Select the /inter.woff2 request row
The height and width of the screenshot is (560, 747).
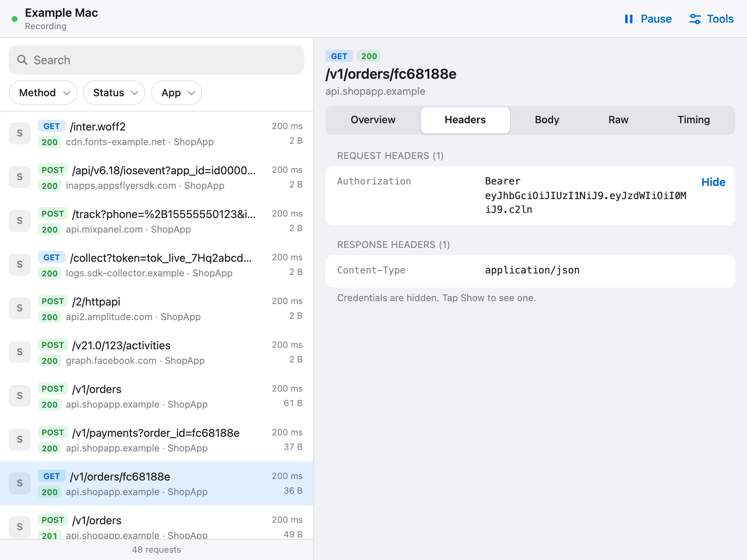point(156,133)
